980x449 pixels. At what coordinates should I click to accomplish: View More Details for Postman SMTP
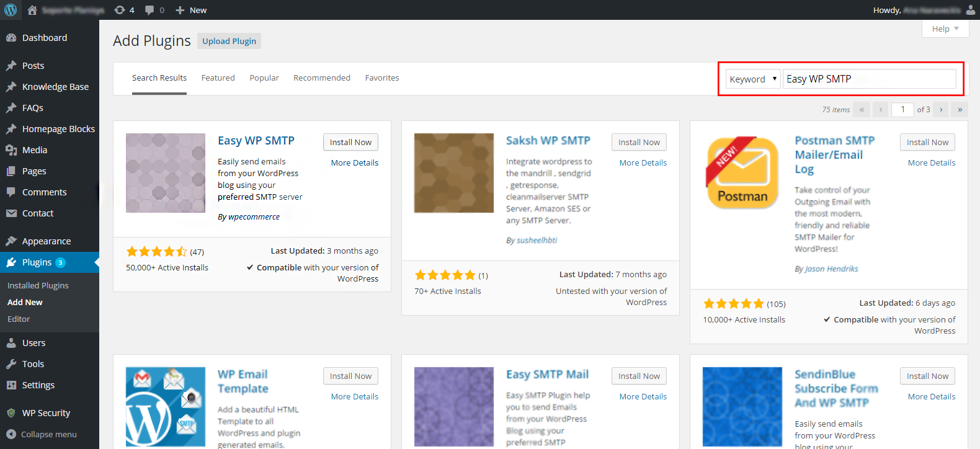click(x=932, y=163)
